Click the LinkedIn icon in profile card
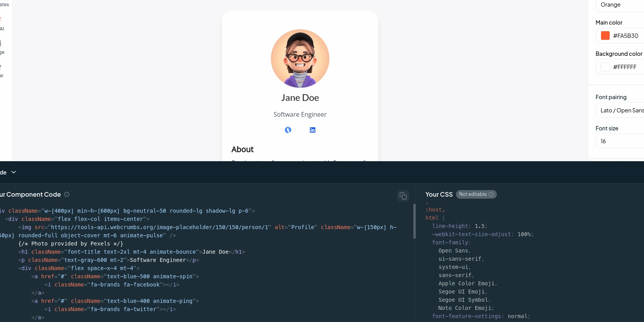This screenshot has height=322, width=644. pyautogui.click(x=313, y=130)
